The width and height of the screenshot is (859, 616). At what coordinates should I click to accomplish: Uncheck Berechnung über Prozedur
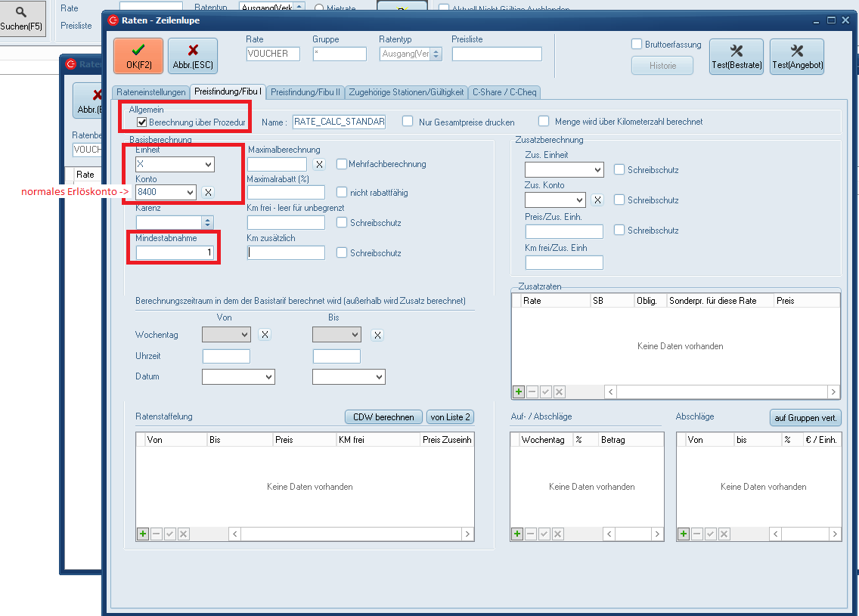[x=141, y=122]
